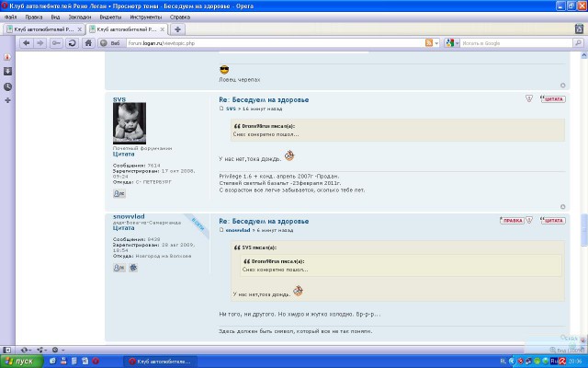Click the small post icon before 'SVS » 16 минут'
This screenshot has height=368, width=588.
point(221,109)
